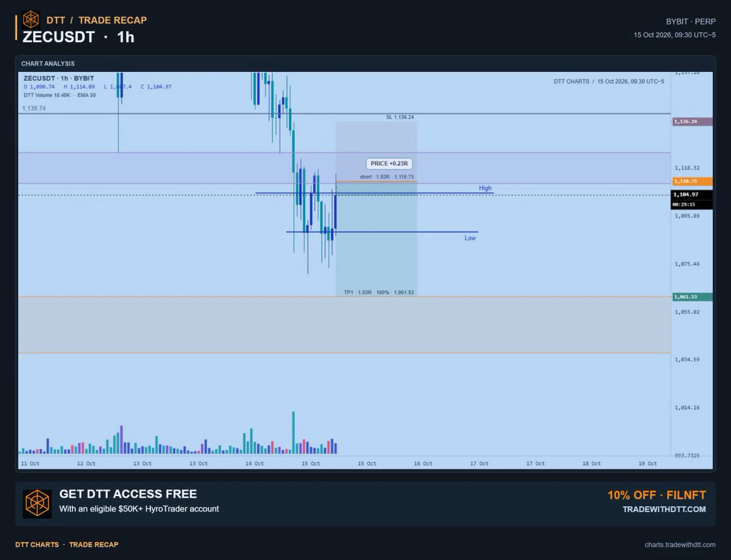
Task: Click the 993.7325 price axis label
Action: coord(687,456)
